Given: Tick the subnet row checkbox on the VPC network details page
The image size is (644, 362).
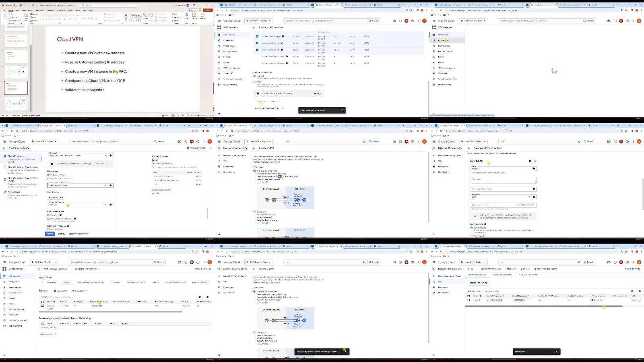Looking at the screenshot, I should pyautogui.click(x=43, y=306).
